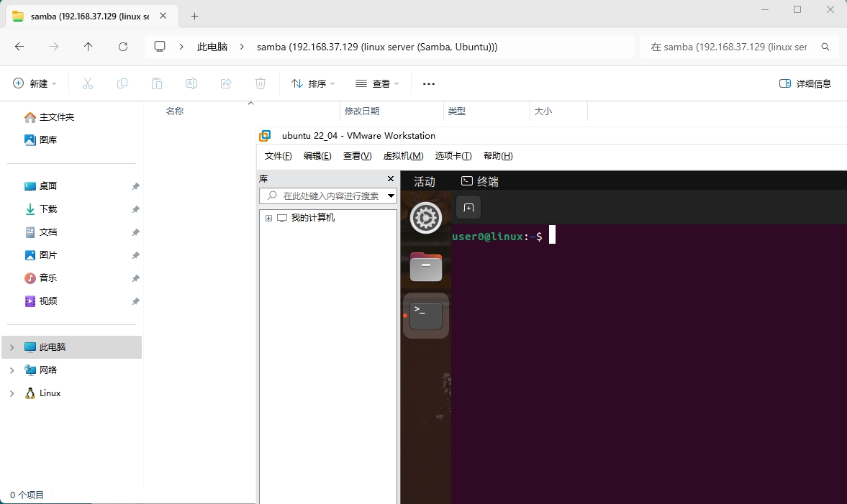Click the VMware library search field
Image resolution: width=847 pixels, height=504 pixels.
[328, 196]
